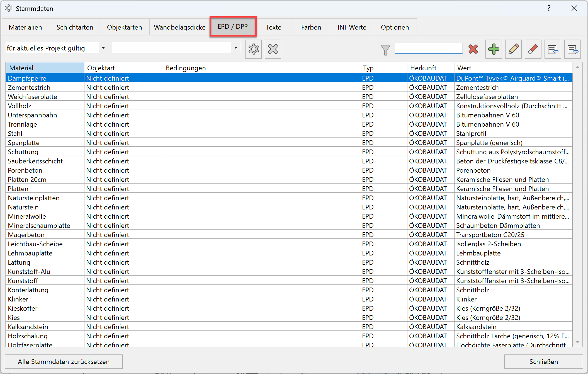
Task: Sort by the Objektart column header
Action: pos(123,68)
